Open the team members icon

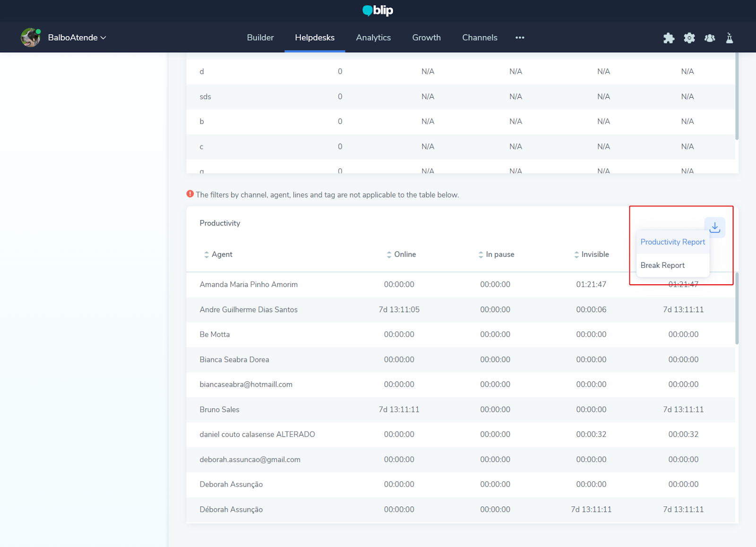710,38
